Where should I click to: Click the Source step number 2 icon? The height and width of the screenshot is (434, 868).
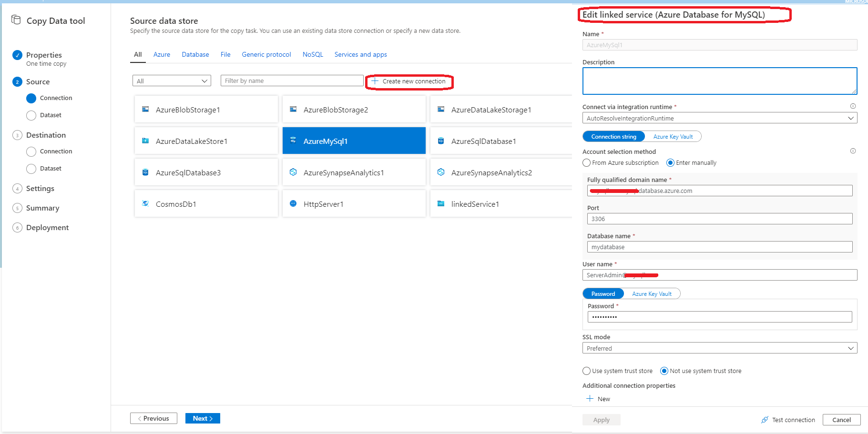[18, 82]
